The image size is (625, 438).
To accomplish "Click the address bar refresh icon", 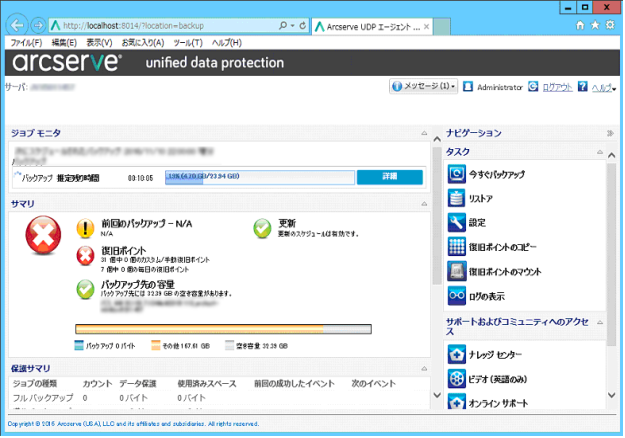I will (x=303, y=26).
